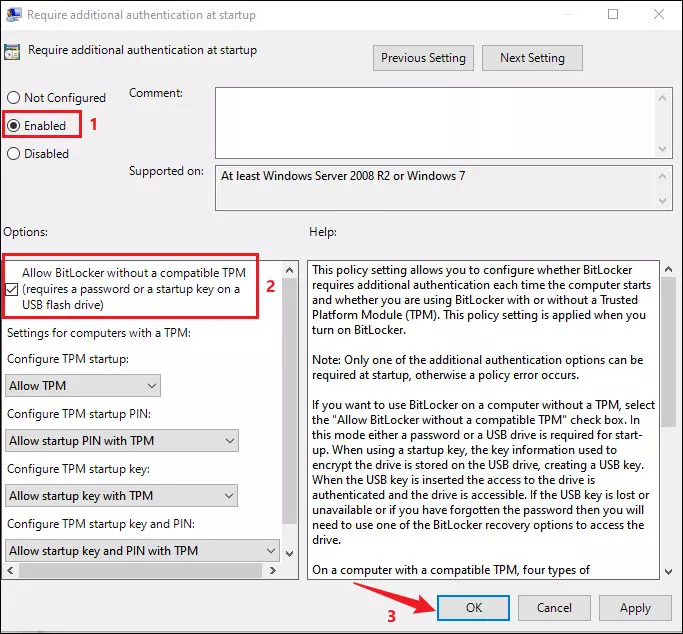Click the 'Help:' label
Viewport: 683px width, 634px height.
click(x=323, y=232)
